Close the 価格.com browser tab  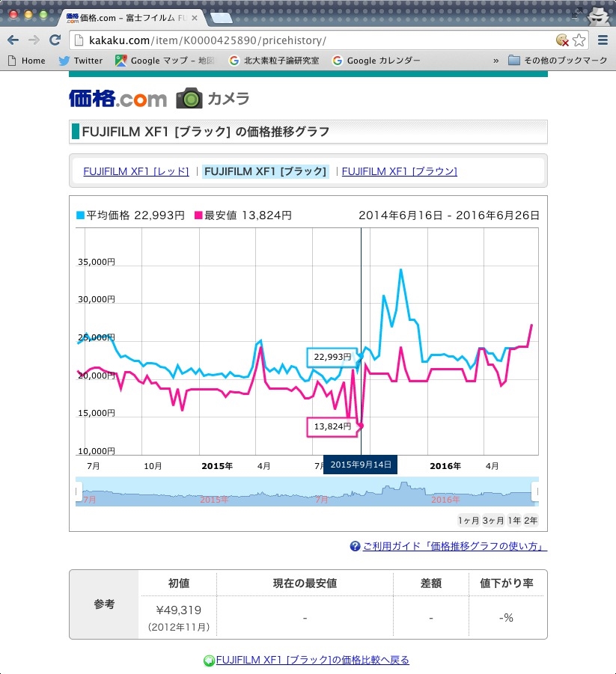tap(195, 18)
